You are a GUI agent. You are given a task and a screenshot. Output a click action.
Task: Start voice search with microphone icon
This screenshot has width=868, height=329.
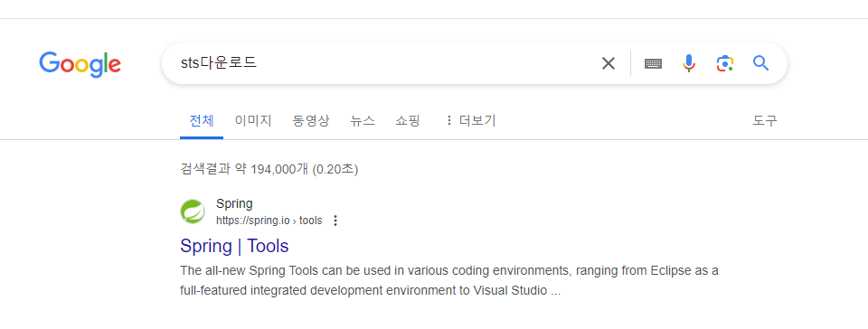click(x=689, y=63)
